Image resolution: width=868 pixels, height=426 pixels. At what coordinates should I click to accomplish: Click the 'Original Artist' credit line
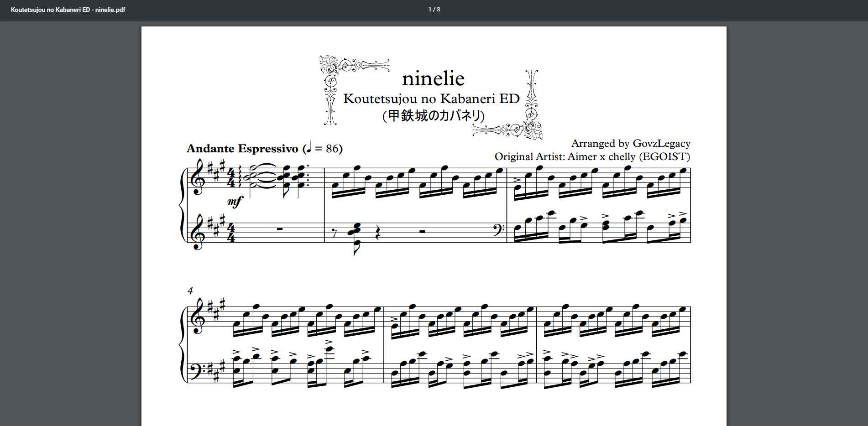click(592, 157)
